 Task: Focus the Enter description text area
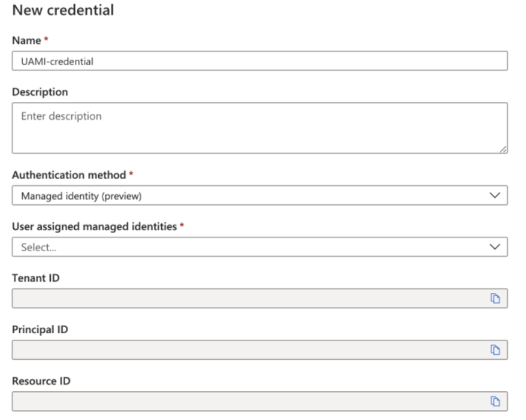click(x=259, y=128)
